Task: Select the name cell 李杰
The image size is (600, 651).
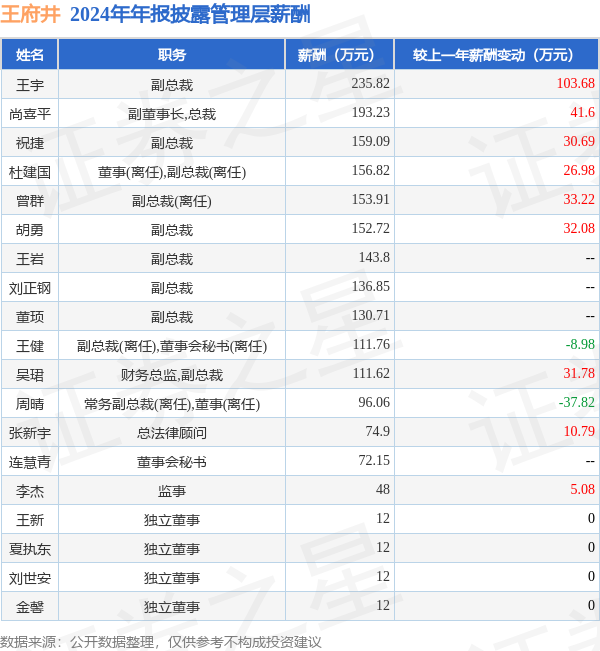Action: (29, 491)
